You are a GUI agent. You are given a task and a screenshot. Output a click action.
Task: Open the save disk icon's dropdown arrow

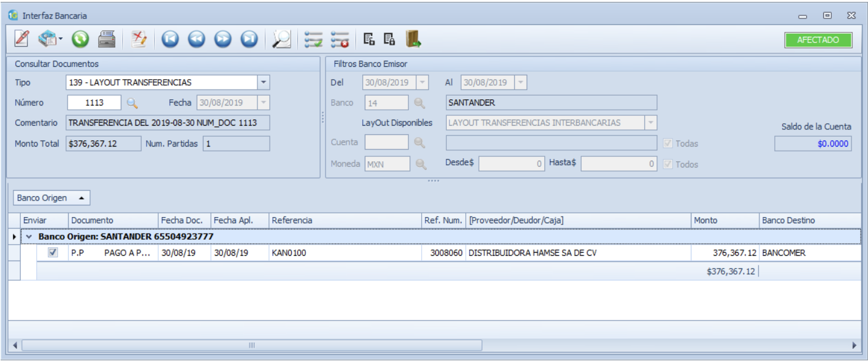61,40
